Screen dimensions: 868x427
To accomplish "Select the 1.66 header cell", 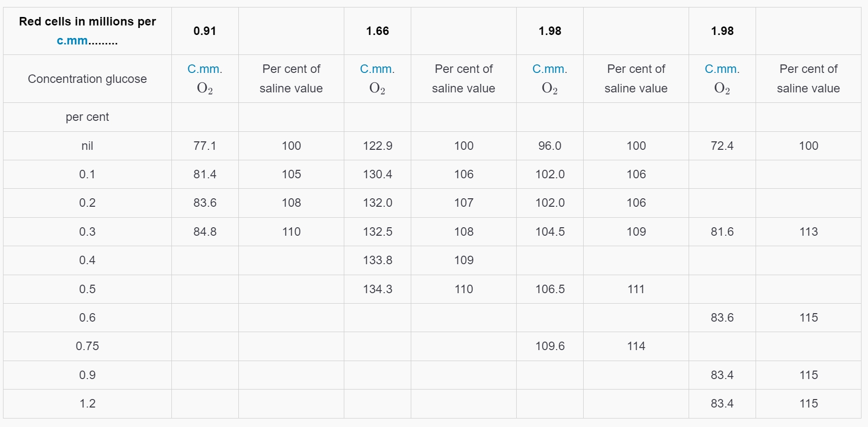I will pyautogui.click(x=377, y=31).
